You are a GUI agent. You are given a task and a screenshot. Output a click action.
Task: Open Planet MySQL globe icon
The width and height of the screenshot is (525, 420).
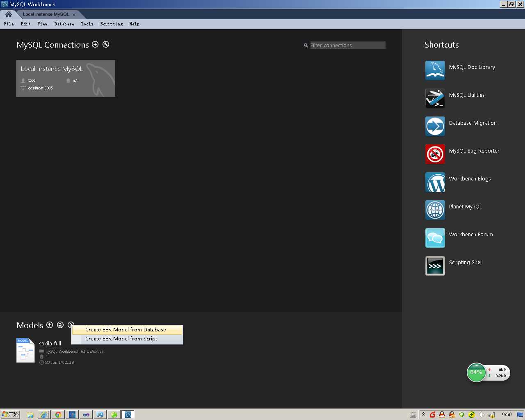click(x=435, y=210)
